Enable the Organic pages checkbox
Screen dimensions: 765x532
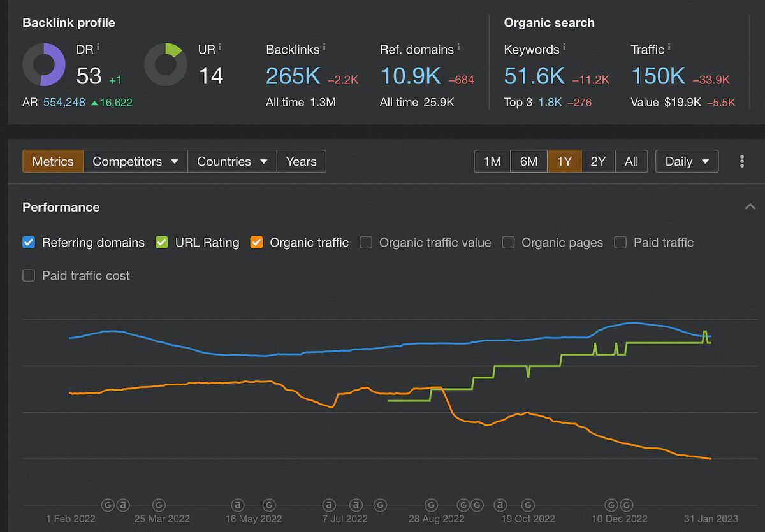point(508,242)
